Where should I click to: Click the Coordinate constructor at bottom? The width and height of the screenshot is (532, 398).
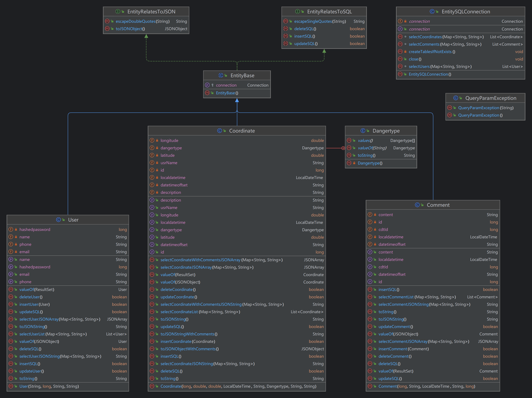coord(170,386)
